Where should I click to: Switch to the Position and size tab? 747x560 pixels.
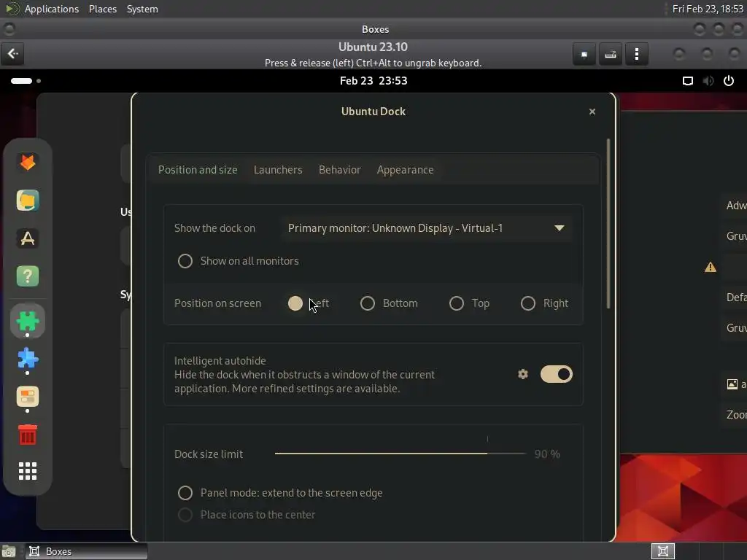coord(198,170)
